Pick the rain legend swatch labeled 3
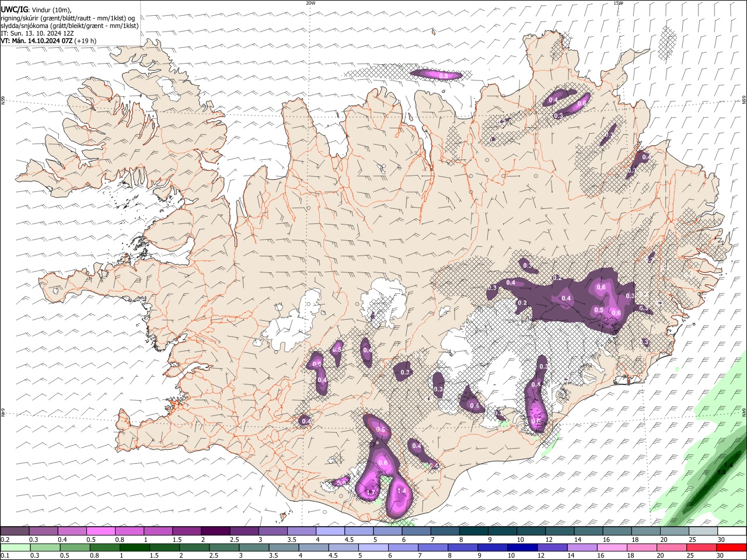Image resolution: width=747 pixels, height=560 pixels. pos(254,547)
